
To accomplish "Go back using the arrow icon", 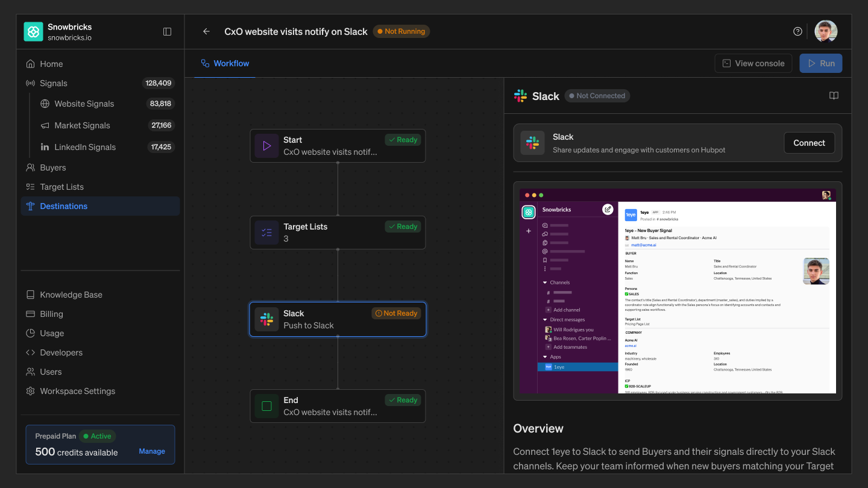I will [x=206, y=32].
